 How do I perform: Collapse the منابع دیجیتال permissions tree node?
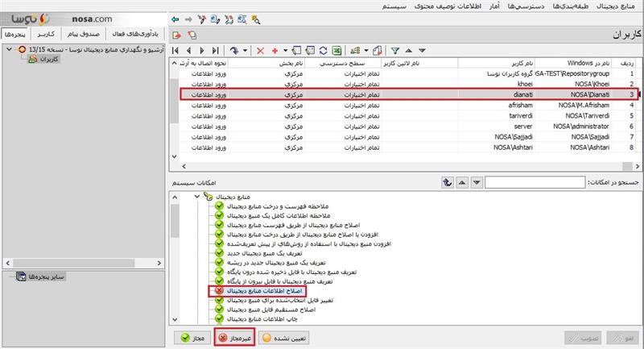click(x=196, y=197)
